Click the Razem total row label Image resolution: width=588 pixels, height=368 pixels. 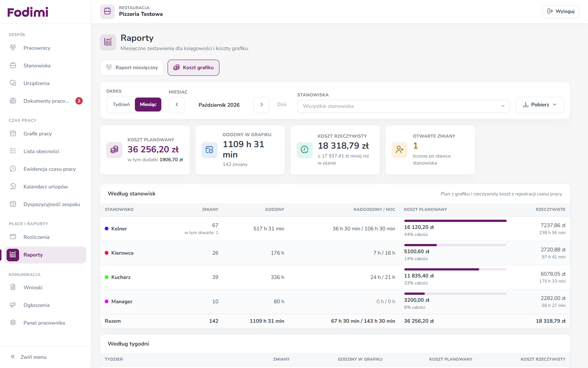tap(113, 321)
